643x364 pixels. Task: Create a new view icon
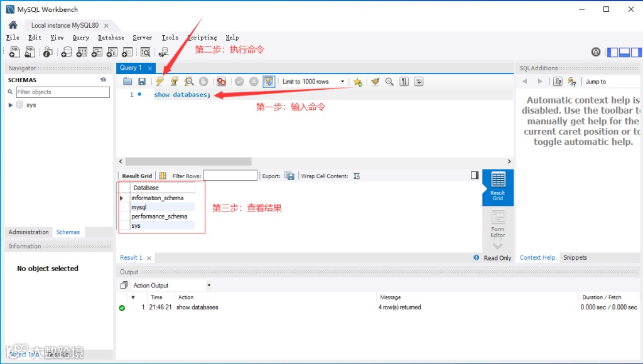point(97,52)
